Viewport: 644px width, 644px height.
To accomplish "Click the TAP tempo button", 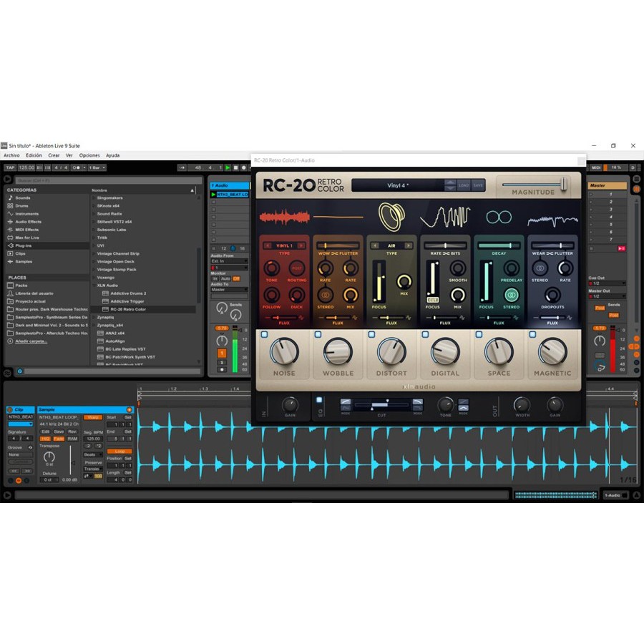I will click(x=10, y=167).
